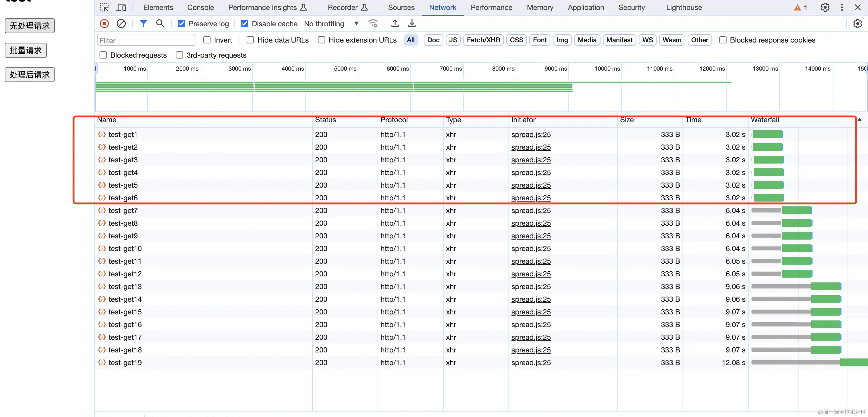Open the Application tab
868x417 pixels.
point(586,8)
